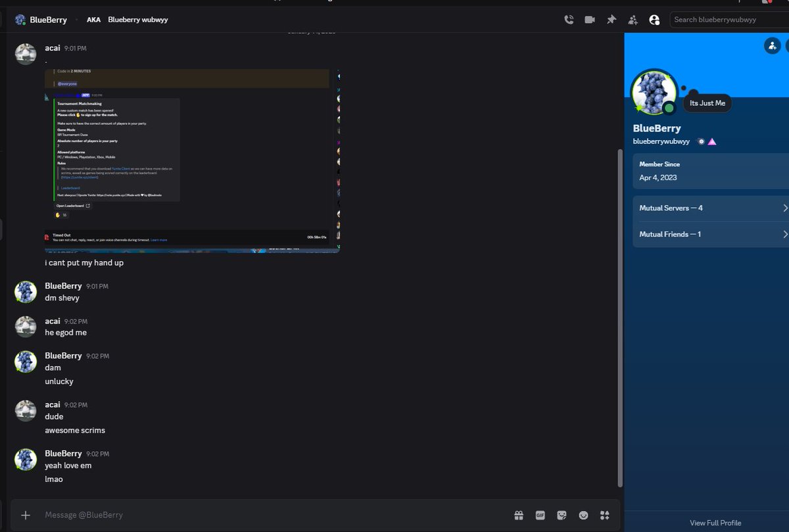Viewport: 789px width, 532px height.
Task: Click the 'awesome scrims' message
Action: 75,430
